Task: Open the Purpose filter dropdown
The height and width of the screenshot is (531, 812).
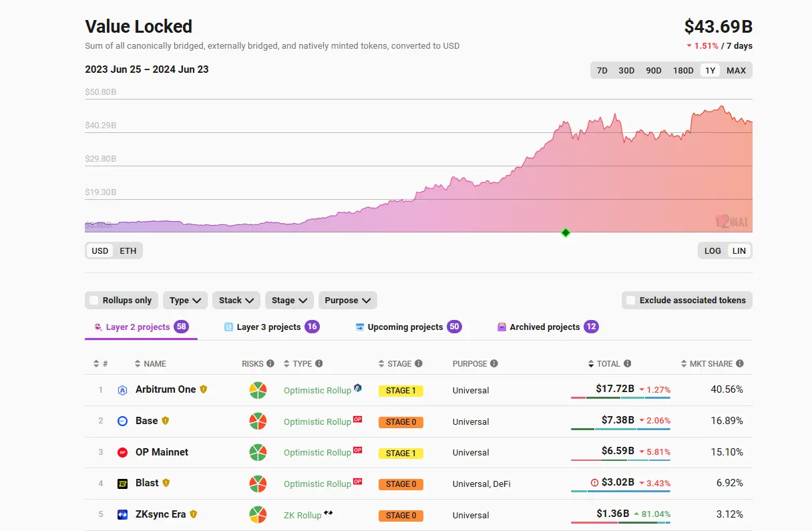Action: point(347,301)
